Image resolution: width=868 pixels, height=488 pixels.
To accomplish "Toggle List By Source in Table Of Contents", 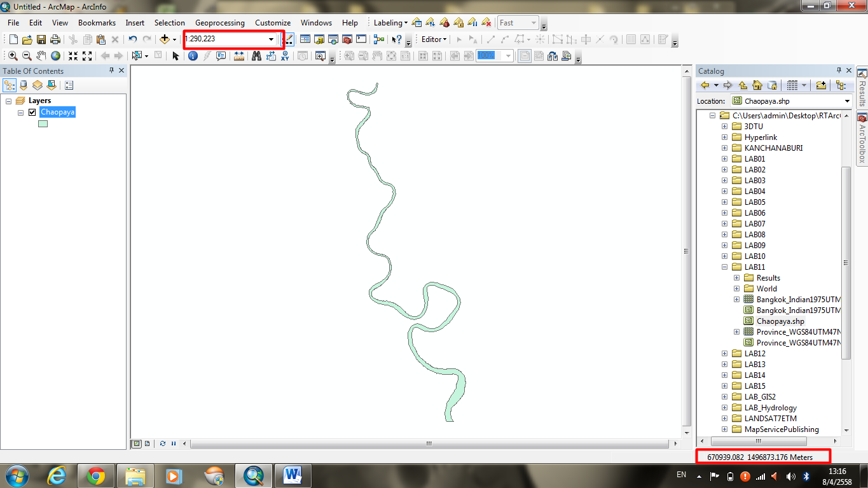I will (24, 85).
